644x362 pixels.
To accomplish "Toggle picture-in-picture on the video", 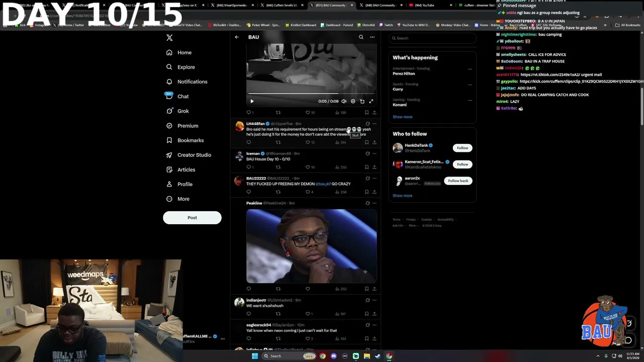I will pyautogui.click(x=362, y=101).
